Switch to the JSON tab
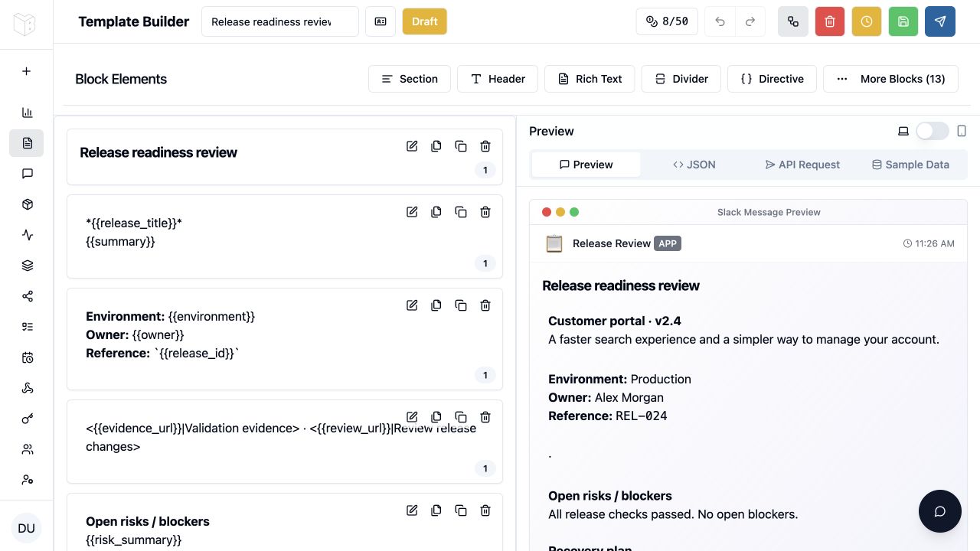Screen dimensions: 980x551 pos(694,165)
